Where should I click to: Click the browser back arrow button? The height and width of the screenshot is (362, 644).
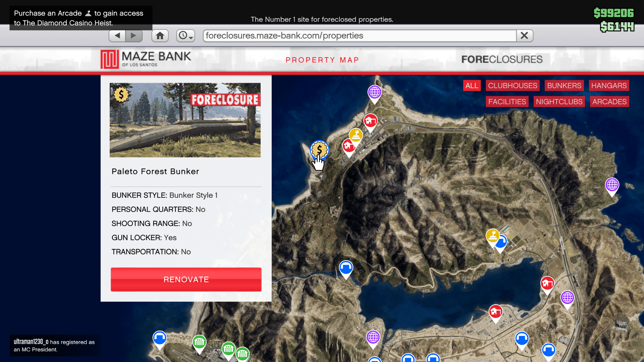tap(117, 36)
